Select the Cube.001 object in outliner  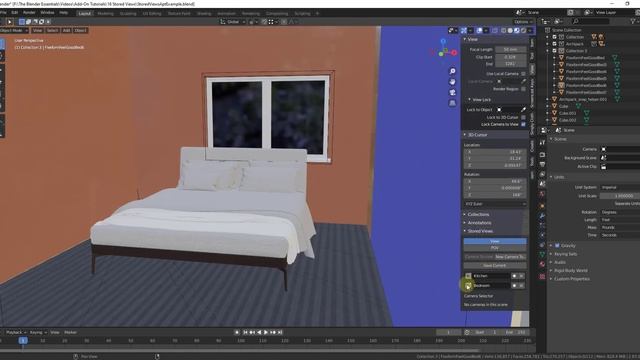[568, 113]
